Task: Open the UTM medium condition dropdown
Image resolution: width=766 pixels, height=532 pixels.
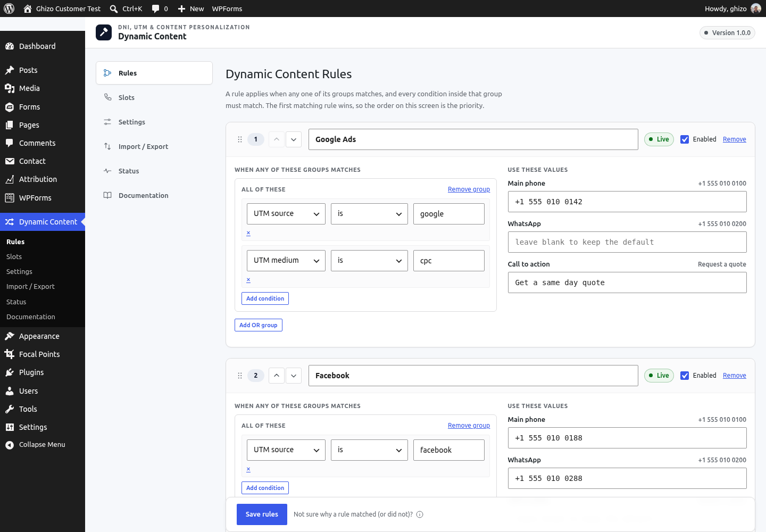Action: tap(286, 261)
